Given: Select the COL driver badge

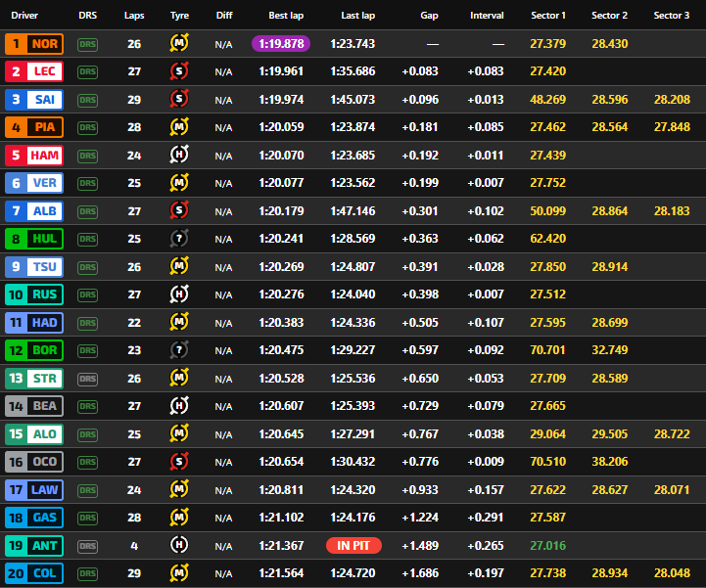Looking at the screenshot, I should coord(34,573).
